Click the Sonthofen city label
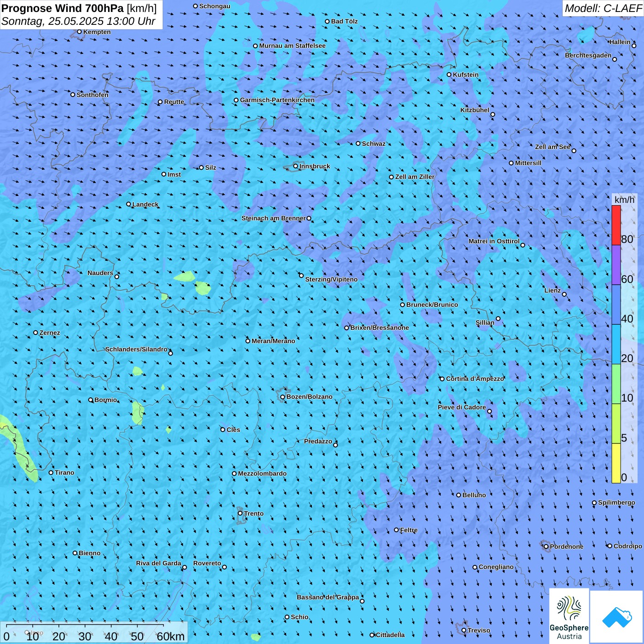This screenshot has height=644, width=644. pyautogui.click(x=93, y=95)
